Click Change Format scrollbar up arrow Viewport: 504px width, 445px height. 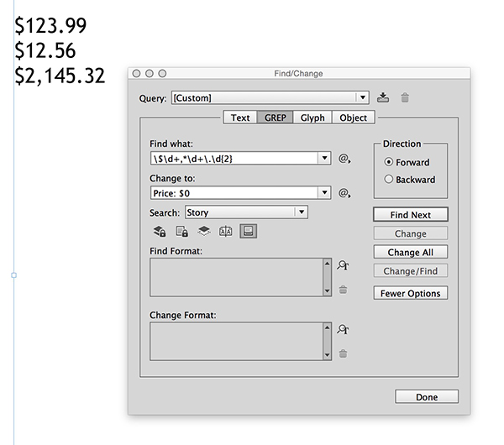(328, 327)
